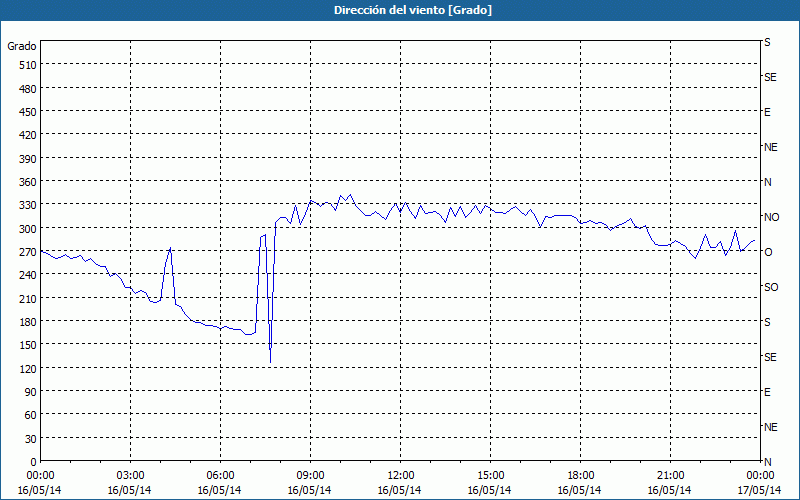Select the SE compass label near 120 level
This screenshot has width=800, height=500.
point(770,357)
